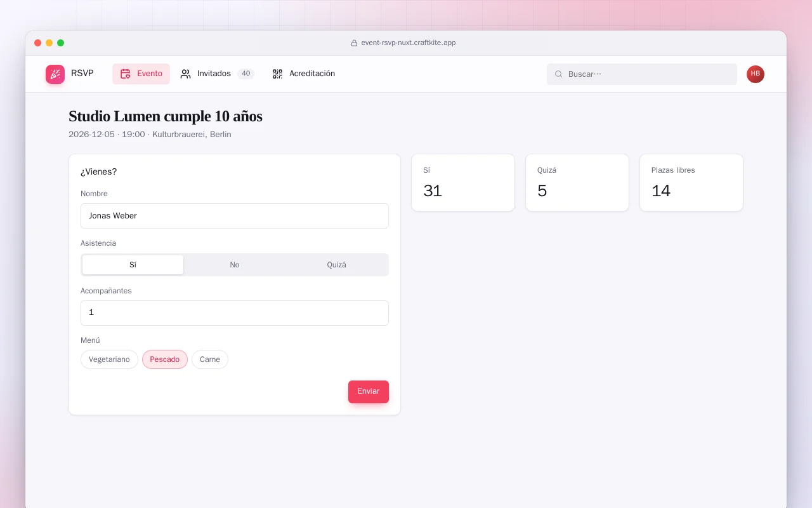Click the magnifier icon in the search bar

click(559, 74)
